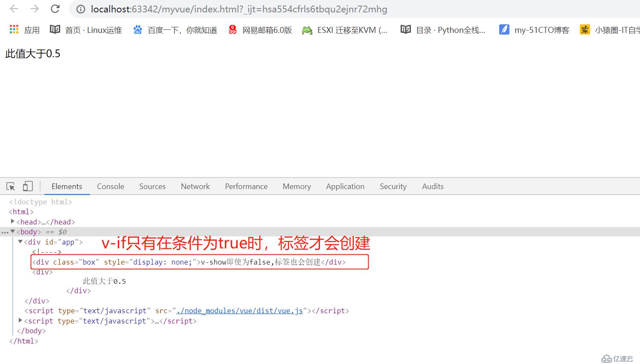The width and height of the screenshot is (640, 364).
Task: Open bookmark 网易邮箱6.0版
Action: (260, 29)
